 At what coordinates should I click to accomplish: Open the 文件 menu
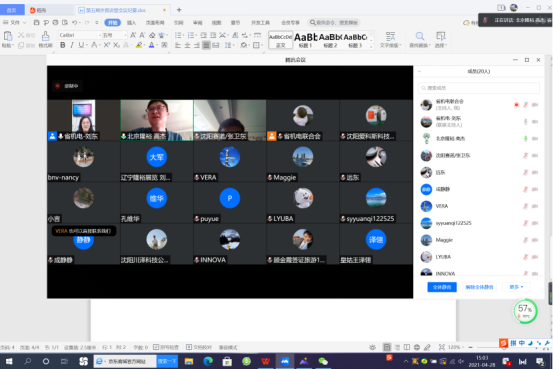click(x=15, y=23)
